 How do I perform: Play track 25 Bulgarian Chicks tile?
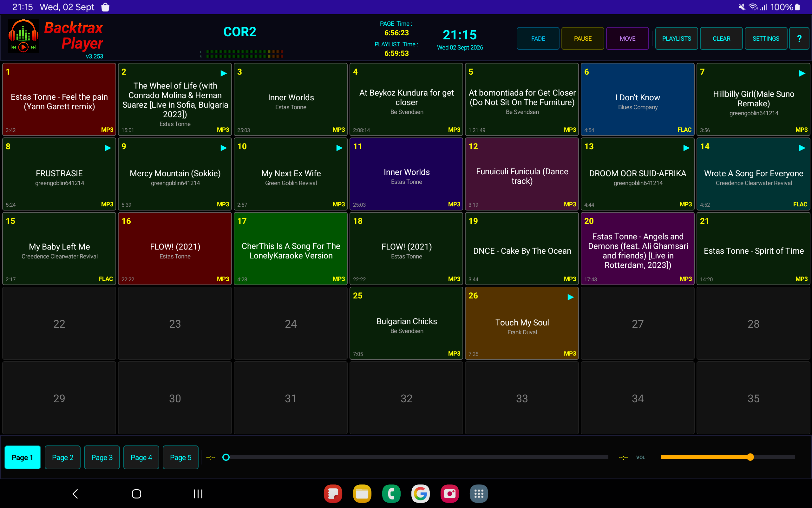(406, 323)
